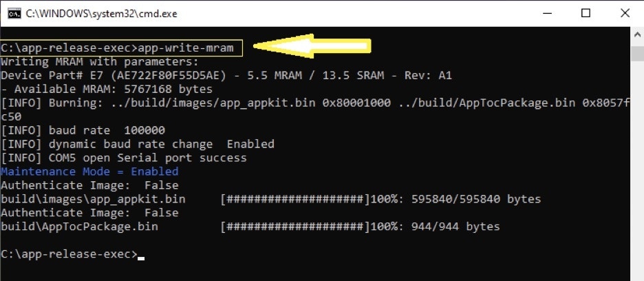Click the baud rate 100000 info line
Image resolution: width=644 pixels, height=281 pixels.
point(83,130)
